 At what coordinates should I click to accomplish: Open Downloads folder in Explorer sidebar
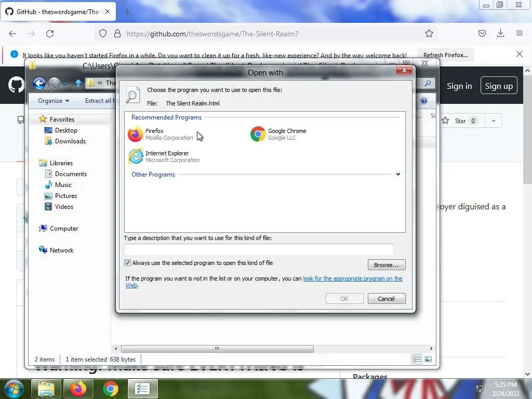pos(70,141)
